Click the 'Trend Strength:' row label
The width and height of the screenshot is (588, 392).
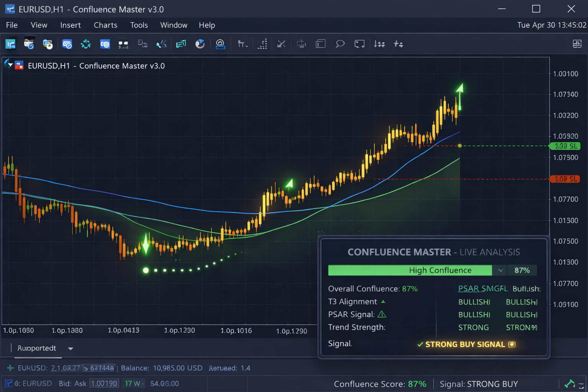coord(357,327)
